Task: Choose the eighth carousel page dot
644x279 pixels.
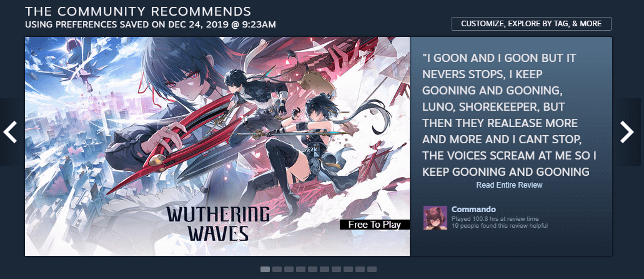Action: [x=349, y=270]
